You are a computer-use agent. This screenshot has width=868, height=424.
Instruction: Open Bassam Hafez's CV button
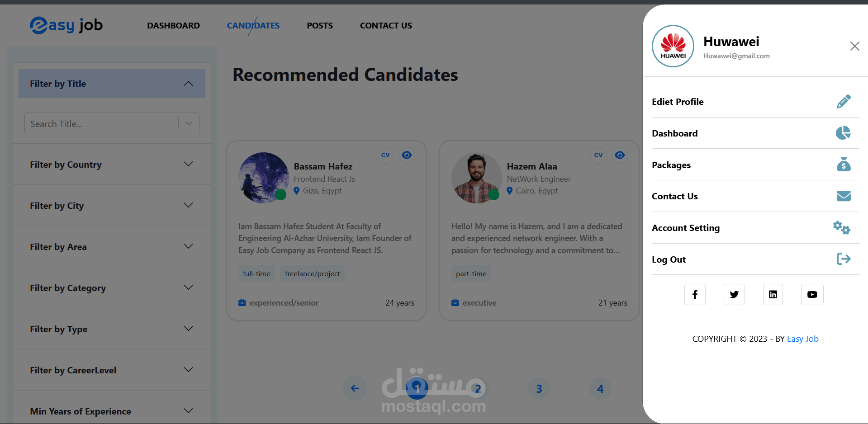click(x=385, y=155)
